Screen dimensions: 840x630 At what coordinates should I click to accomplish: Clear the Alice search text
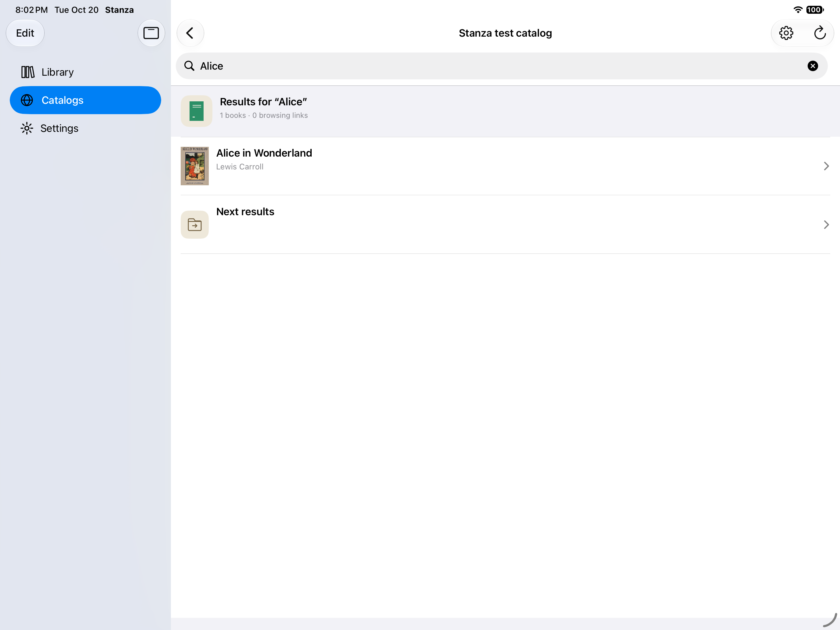tap(812, 66)
